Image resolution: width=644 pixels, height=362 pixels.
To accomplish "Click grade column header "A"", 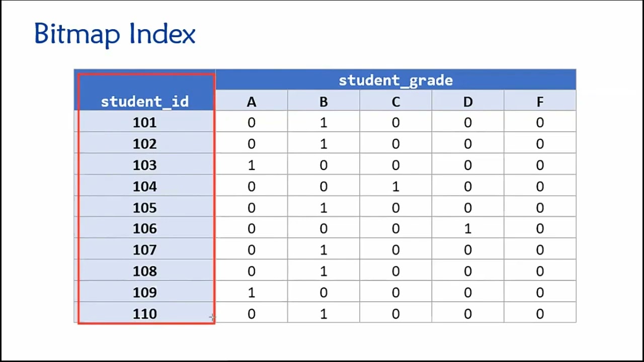I will [252, 102].
